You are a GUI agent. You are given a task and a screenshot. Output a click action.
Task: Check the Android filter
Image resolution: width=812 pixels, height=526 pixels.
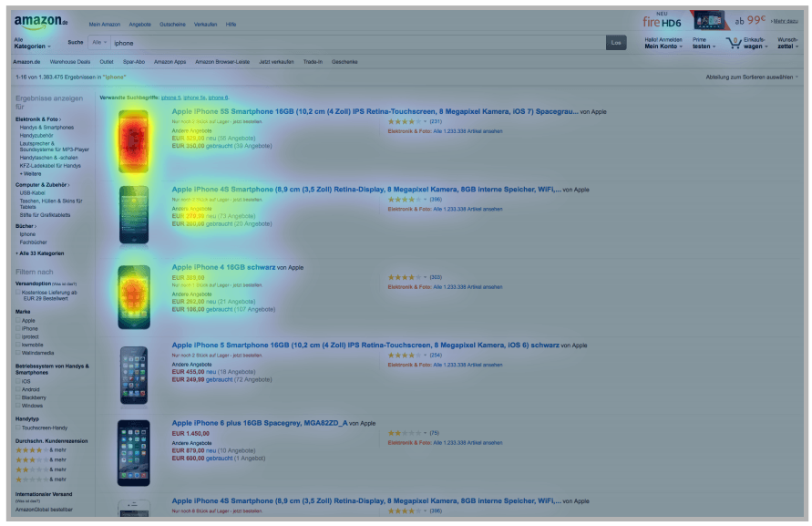(18, 390)
